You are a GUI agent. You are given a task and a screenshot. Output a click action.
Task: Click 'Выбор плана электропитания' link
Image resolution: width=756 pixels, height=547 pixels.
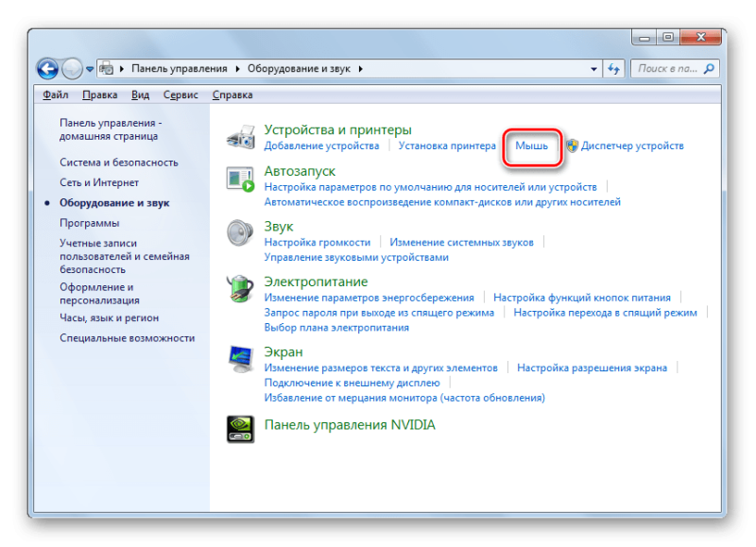[336, 328]
